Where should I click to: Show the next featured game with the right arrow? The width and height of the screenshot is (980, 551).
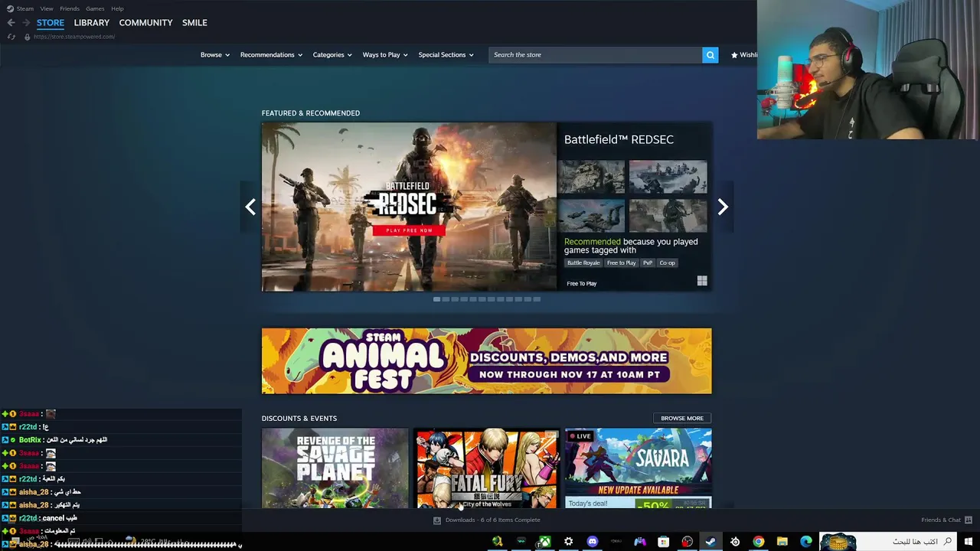723,207
